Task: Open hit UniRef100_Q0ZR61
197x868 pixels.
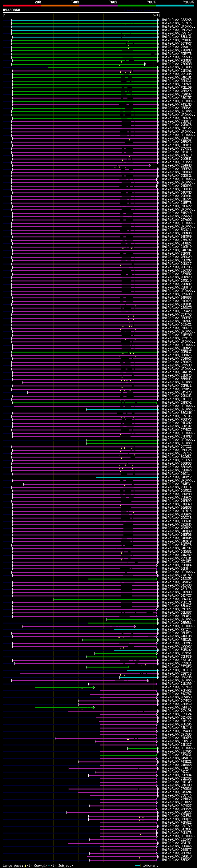Action: 176,653
